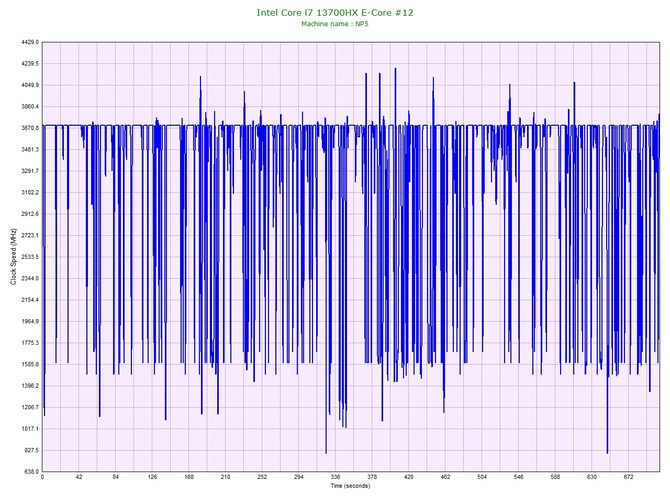
Task: Click the 1396.2 y-axis value
Action: [x=30, y=385]
